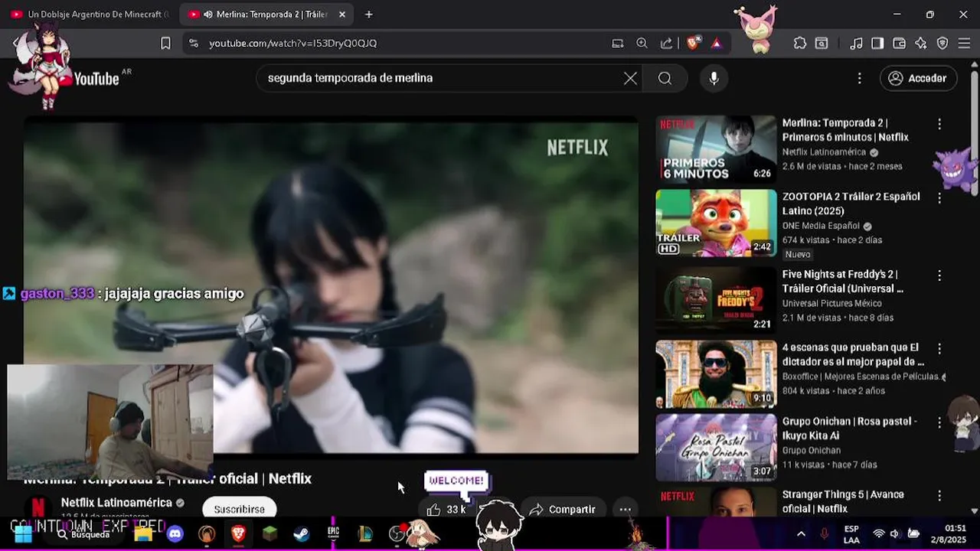Open Netflix Latinoamérica channel name
This screenshot has height=551, width=980.
(116, 503)
